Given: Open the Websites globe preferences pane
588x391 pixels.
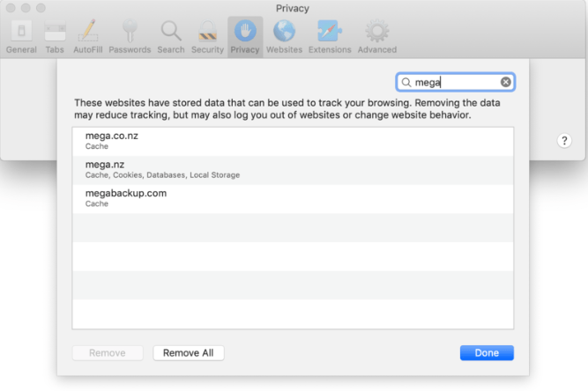Looking at the screenshot, I should pyautogui.click(x=284, y=37).
